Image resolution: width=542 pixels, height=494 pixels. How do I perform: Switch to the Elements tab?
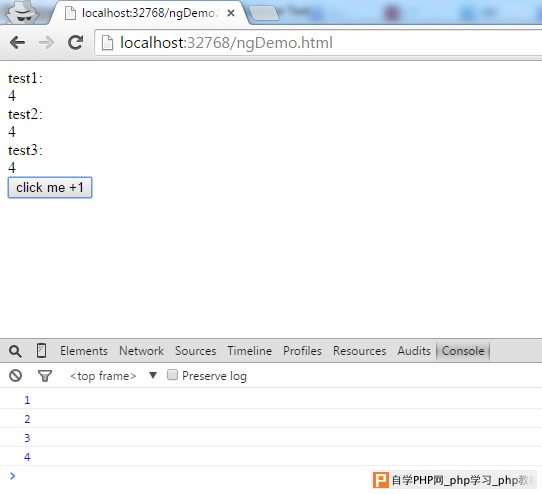pos(84,351)
